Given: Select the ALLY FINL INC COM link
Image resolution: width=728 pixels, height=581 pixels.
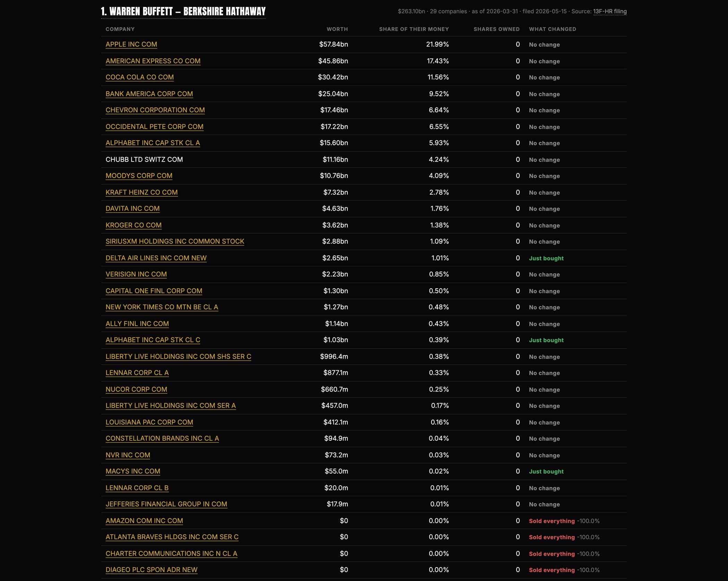Looking at the screenshot, I should tap(137, 324).
